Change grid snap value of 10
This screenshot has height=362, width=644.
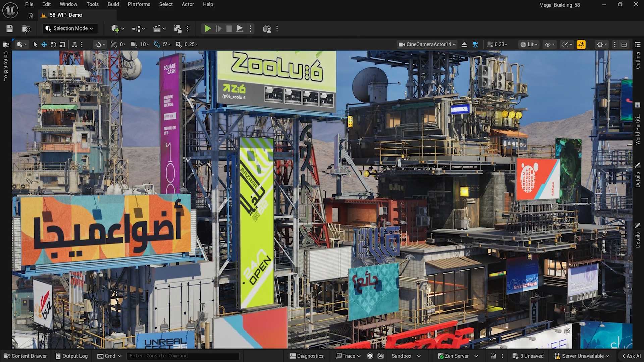click(145, 44)
